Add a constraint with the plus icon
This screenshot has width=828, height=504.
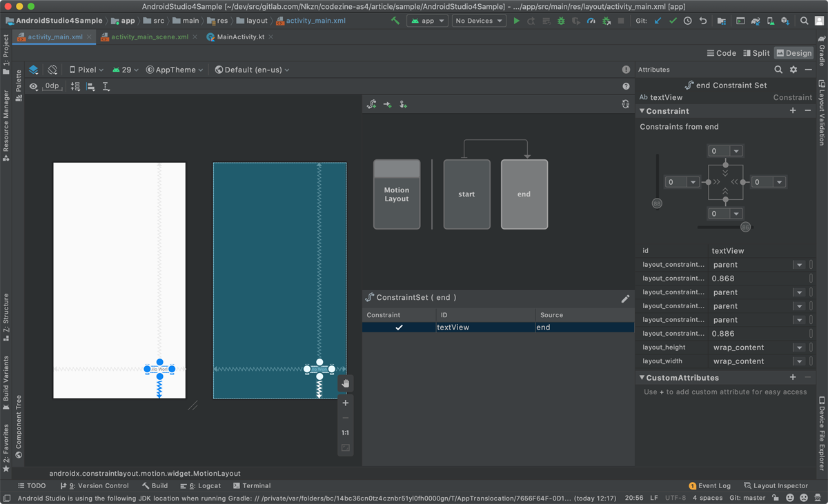tap(793, 111)
